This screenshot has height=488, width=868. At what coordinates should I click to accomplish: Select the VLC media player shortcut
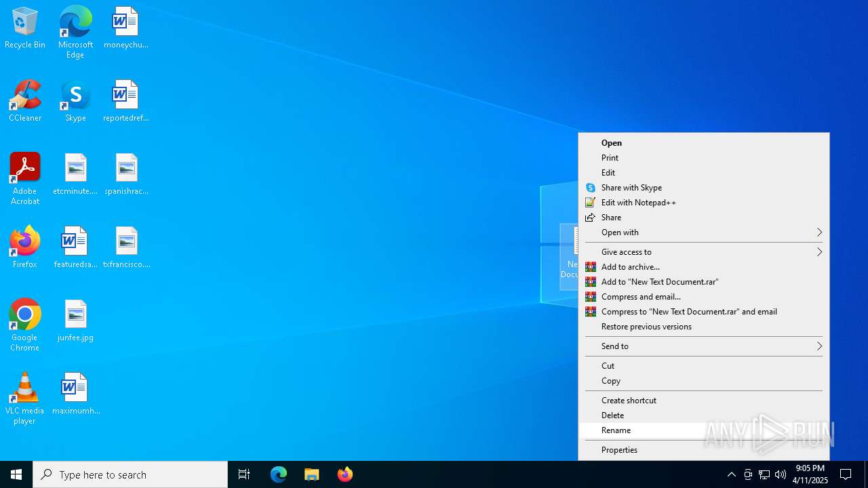(25, 399)
